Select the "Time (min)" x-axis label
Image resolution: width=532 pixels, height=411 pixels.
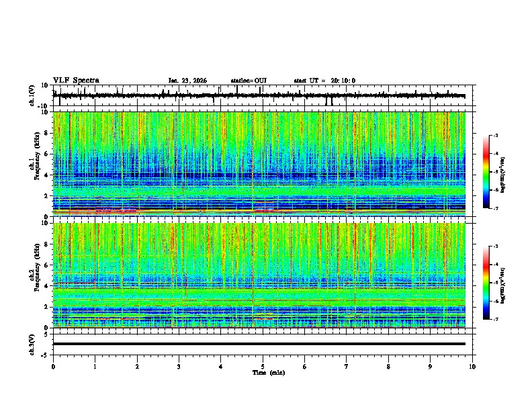tap(269, 373)
